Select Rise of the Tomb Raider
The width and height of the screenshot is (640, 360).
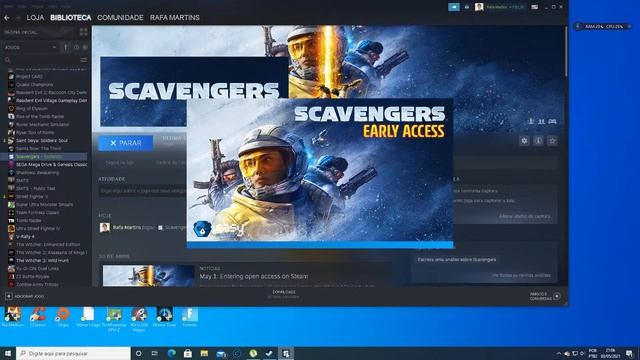click(40, 117)
